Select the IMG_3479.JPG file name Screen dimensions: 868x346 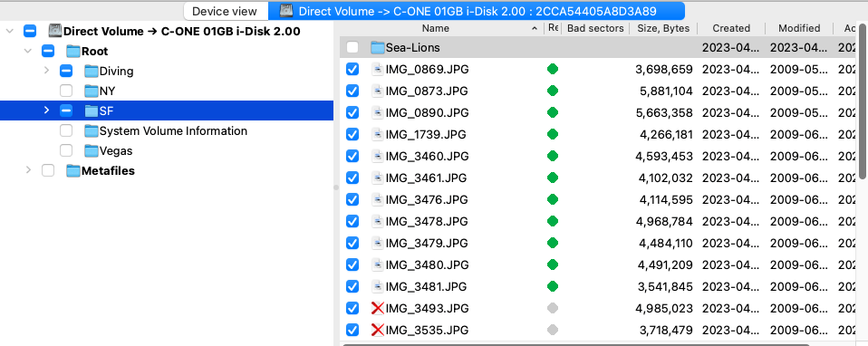pos(426,243)
